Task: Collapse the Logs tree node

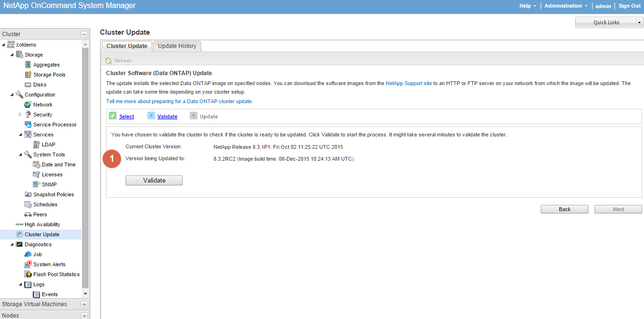Action: [21, 284]
